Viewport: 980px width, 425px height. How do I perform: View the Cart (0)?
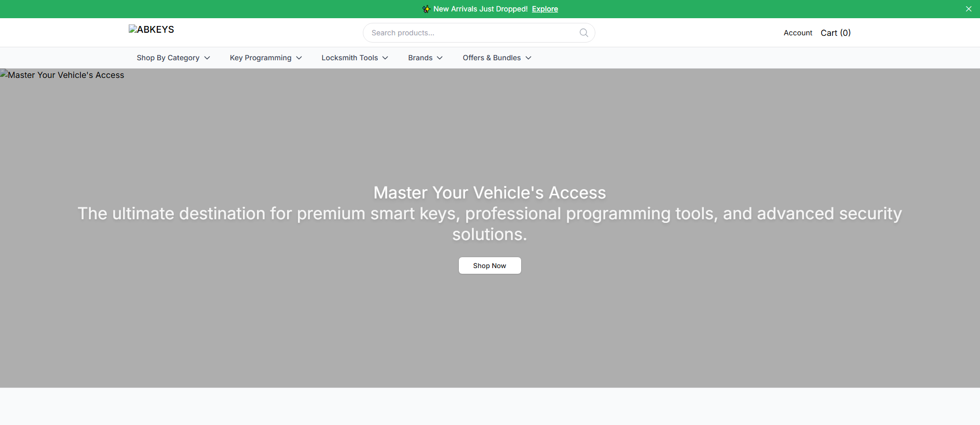[x=836, y=33]
